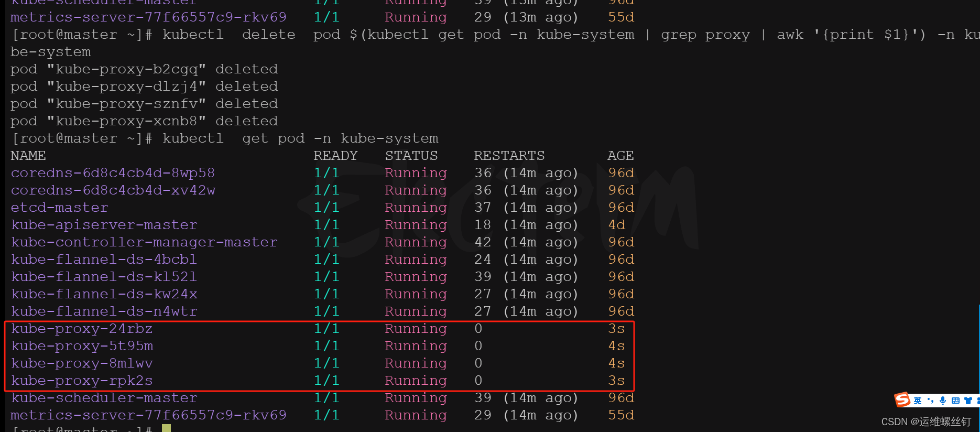
Task: Click the 4s age of kube-proxy-5t95m
Action: click(x=616, y=346)
